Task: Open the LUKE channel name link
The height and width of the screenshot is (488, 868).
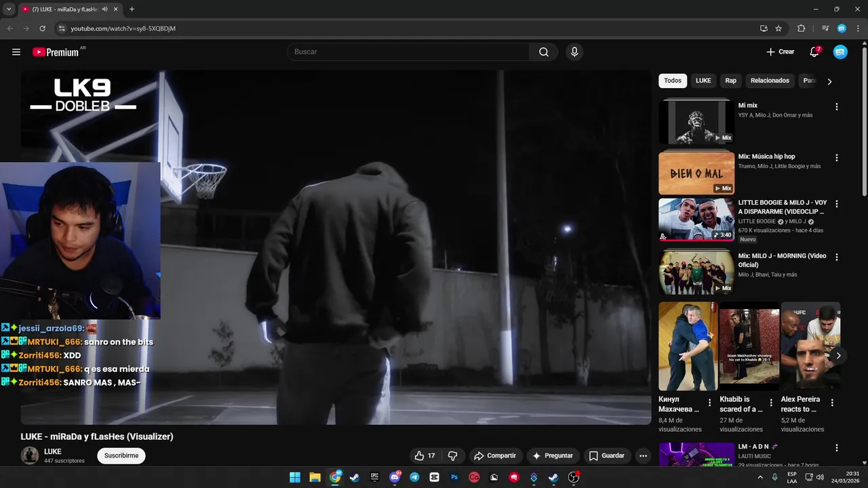Action: click(x=53, y=451)
